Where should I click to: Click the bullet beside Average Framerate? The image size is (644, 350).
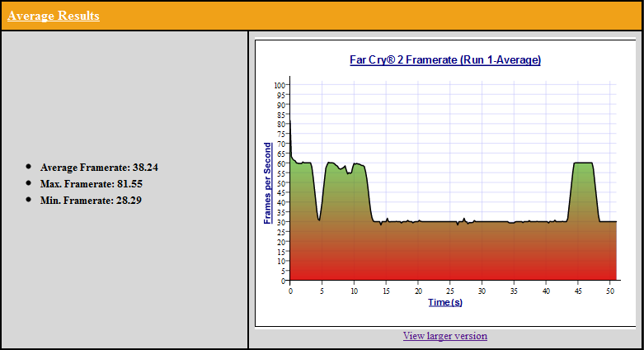tap(29, 166)
